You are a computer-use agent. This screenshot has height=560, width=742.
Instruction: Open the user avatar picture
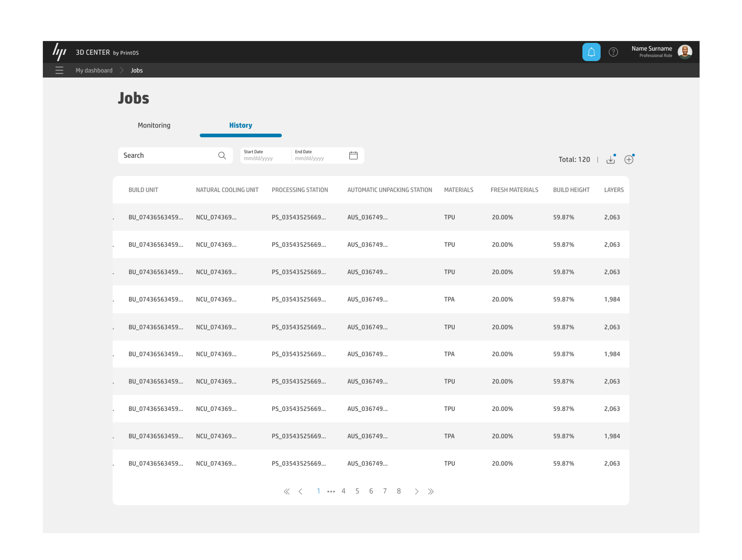[685, 52]
